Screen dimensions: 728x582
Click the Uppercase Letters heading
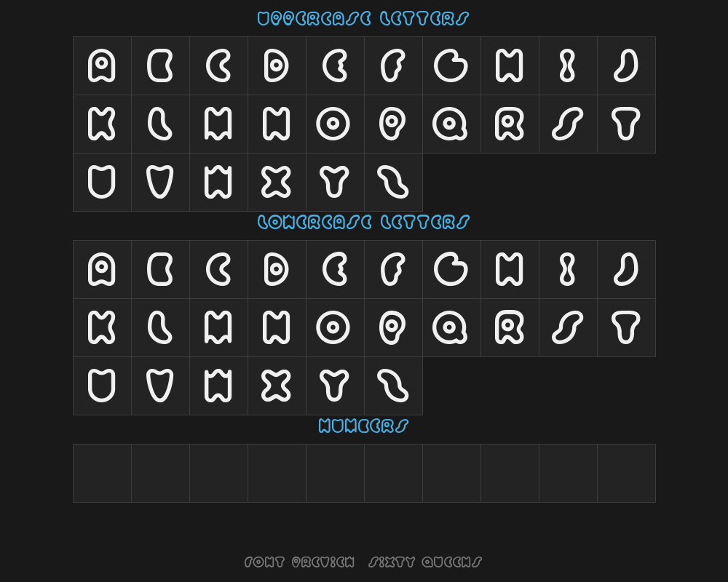click(363, 19)
